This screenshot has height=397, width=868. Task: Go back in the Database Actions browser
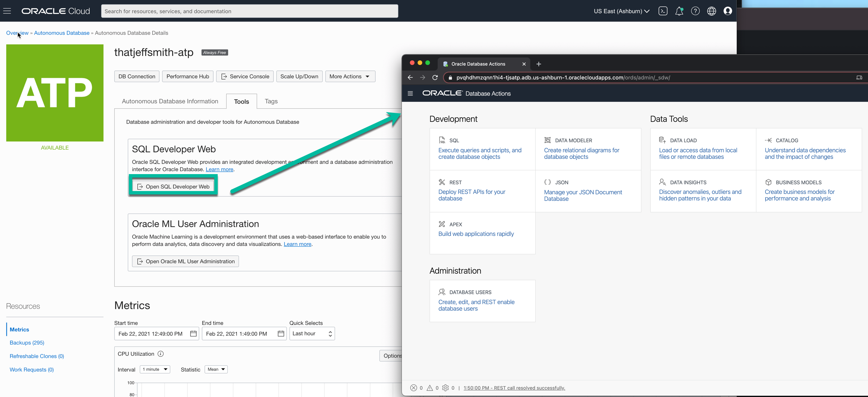coord(410,78)
